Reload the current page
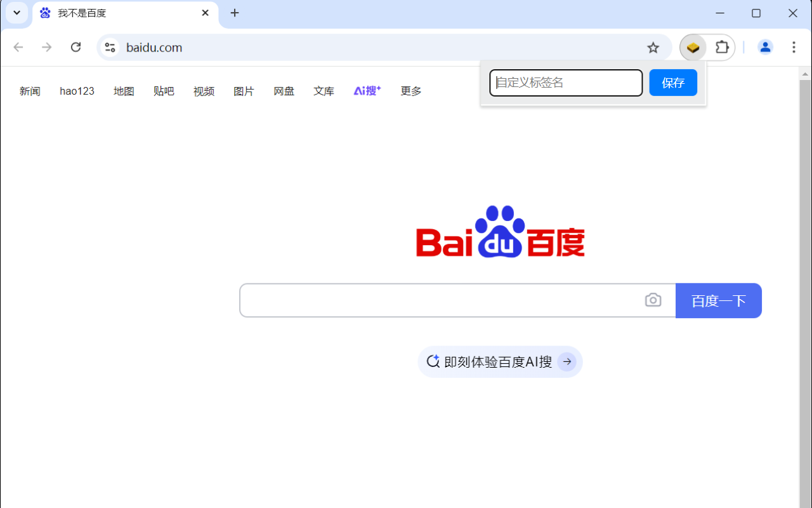Viewport: 812px width, 508px height. tap(75, 47)
